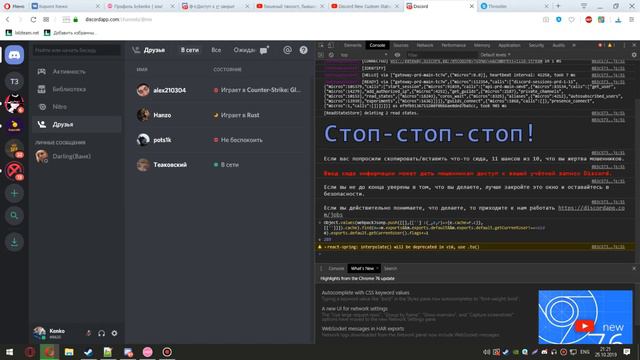This screenshot has width=640, height=360.
Task: Select the DevTools Security tab
Action: (536, 45)
